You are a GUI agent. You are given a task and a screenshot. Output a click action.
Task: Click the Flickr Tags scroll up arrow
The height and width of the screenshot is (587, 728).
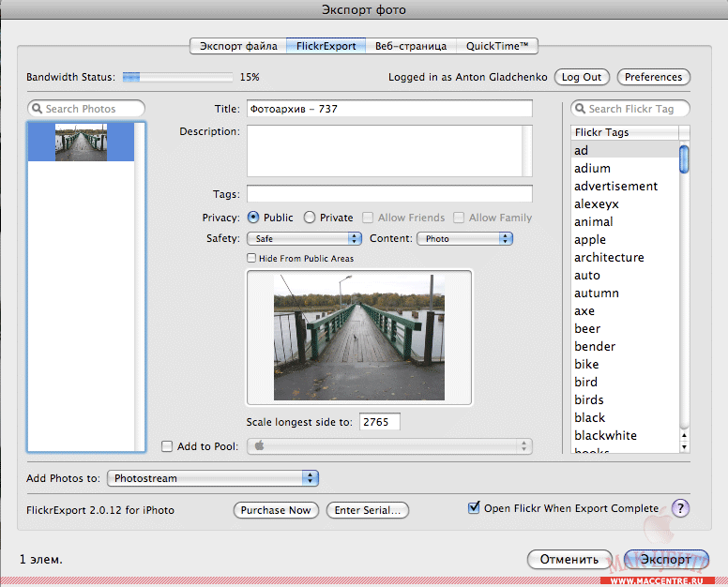tap(684, 435)
